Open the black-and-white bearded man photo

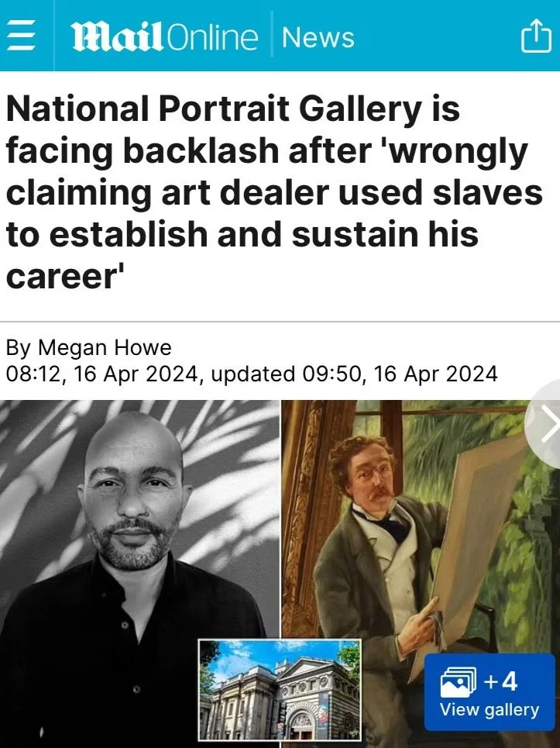(x=139, y=574)
